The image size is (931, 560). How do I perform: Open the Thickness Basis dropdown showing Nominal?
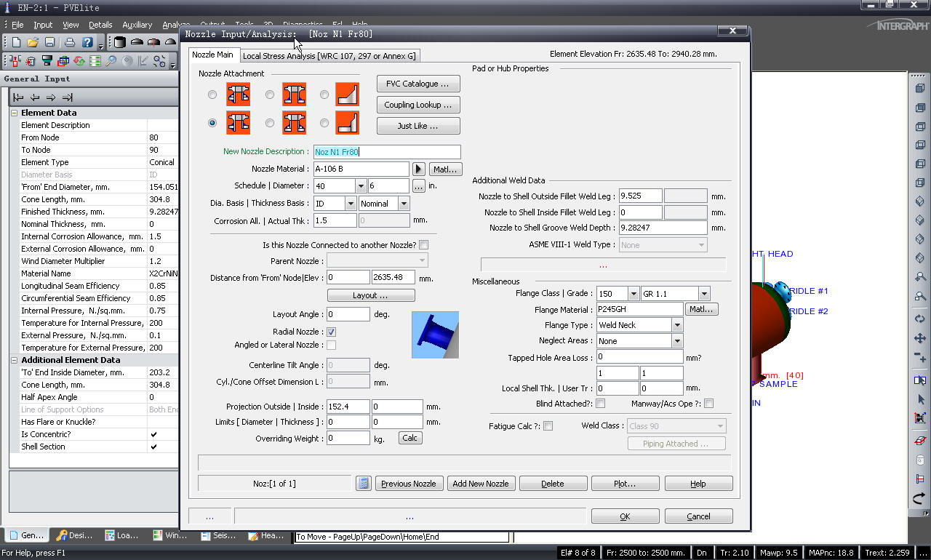[403, 204]
